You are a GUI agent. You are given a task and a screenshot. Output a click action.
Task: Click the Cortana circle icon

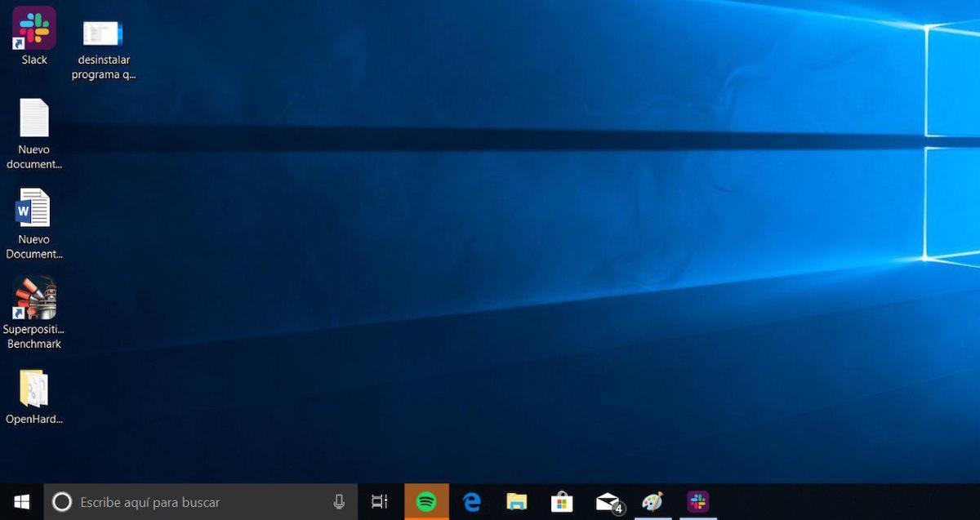tap(62, 502)
